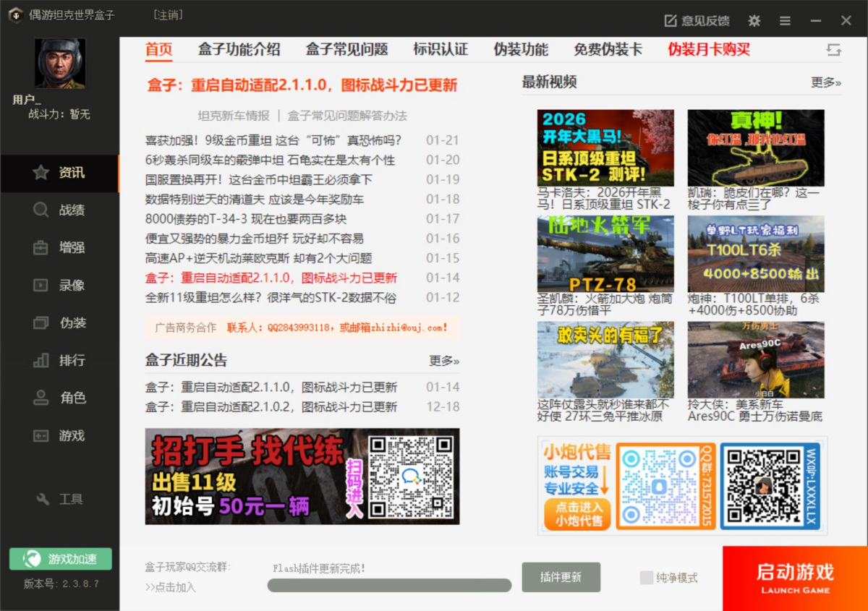Open 战绩 magnifier icon in sidebar

pos(41,210)
